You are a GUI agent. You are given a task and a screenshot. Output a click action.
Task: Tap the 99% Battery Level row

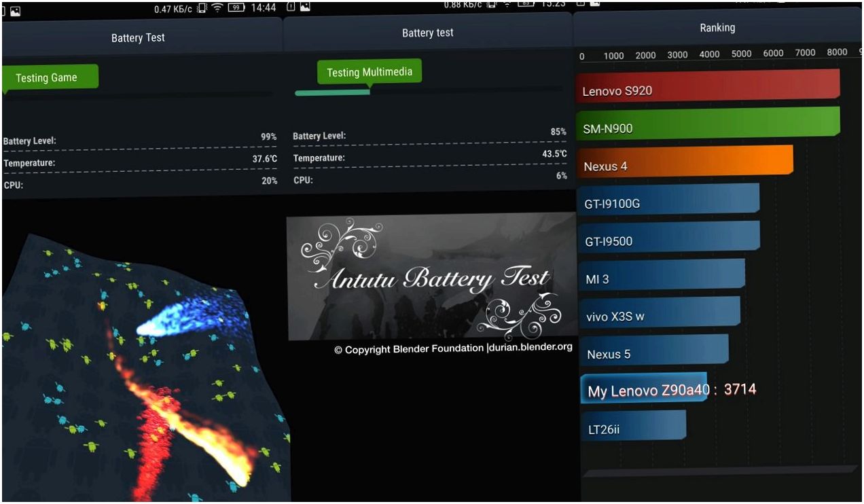140,139
